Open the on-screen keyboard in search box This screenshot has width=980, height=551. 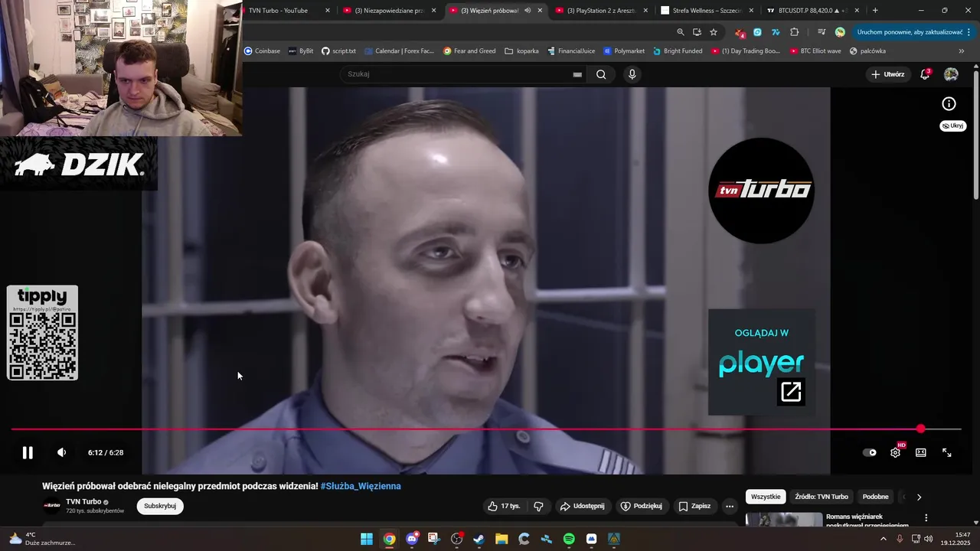[x=577, y=74]
